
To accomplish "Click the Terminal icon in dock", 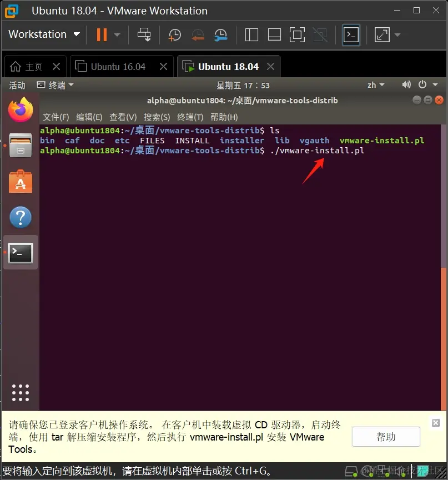I will click(21, 253).
